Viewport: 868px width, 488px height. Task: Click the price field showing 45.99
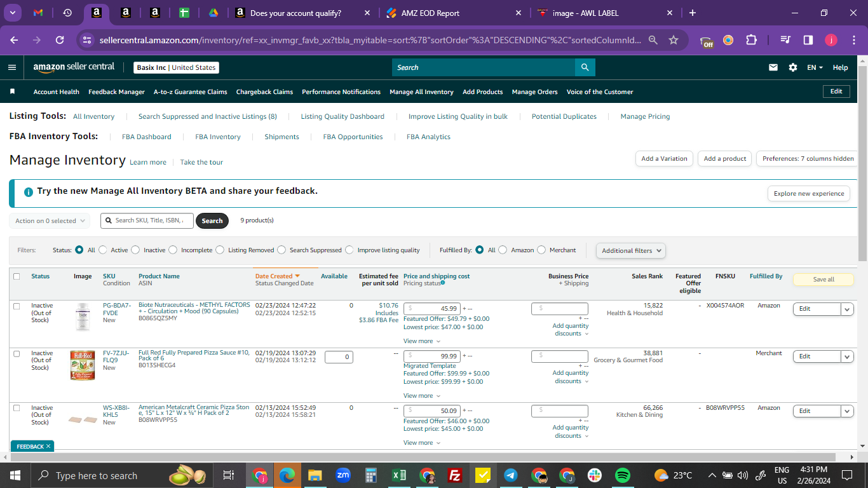click(x=432, y=309)
